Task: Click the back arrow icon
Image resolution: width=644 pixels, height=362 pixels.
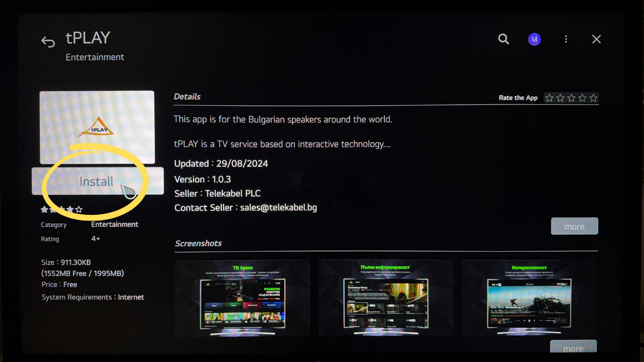Action: click(x=48, y=41)
